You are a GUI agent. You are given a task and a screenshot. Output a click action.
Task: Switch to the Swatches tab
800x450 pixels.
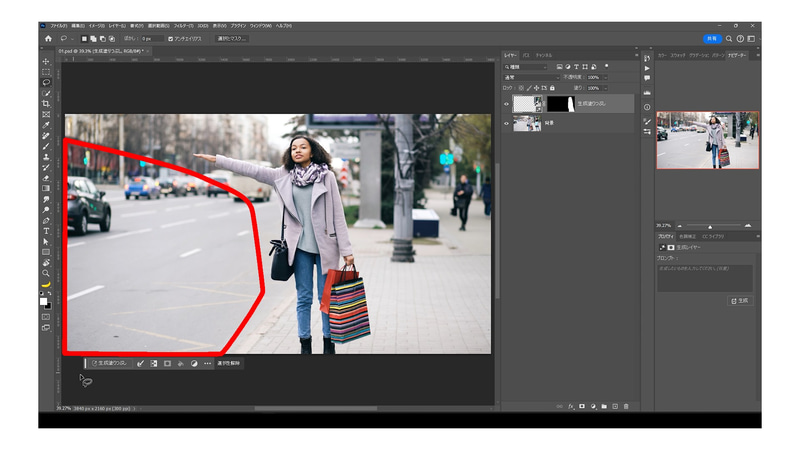pos(678,55)
